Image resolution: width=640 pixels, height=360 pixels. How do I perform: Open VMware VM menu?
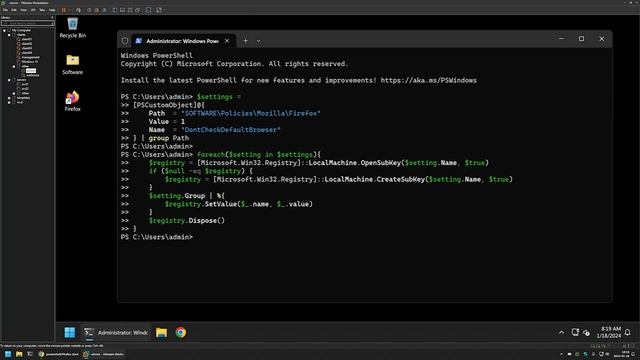(x=33, y=10)
